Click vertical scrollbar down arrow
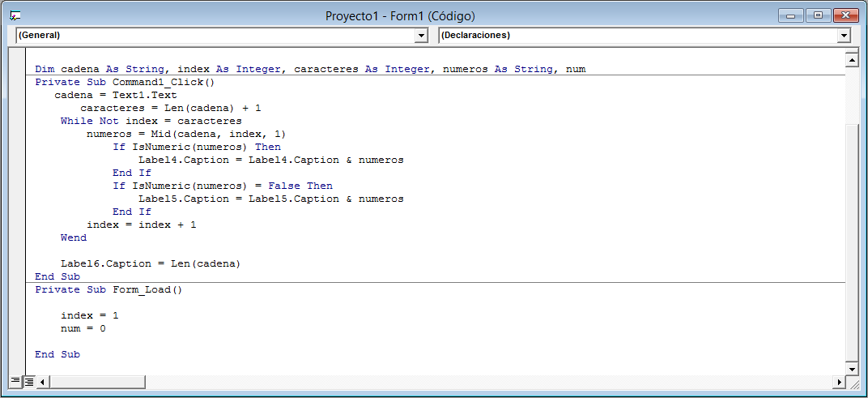Viewport: 868px width, 398px height. [x=852, y=369]
